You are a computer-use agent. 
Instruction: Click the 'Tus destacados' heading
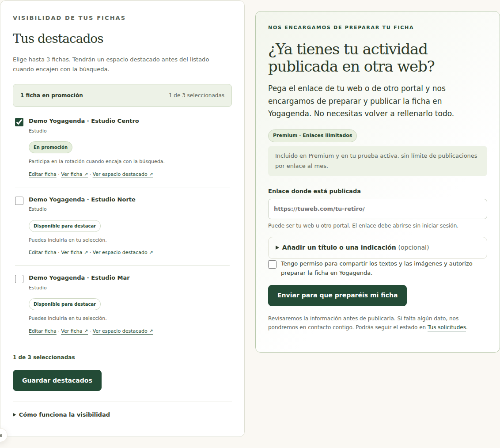point(58,38)
